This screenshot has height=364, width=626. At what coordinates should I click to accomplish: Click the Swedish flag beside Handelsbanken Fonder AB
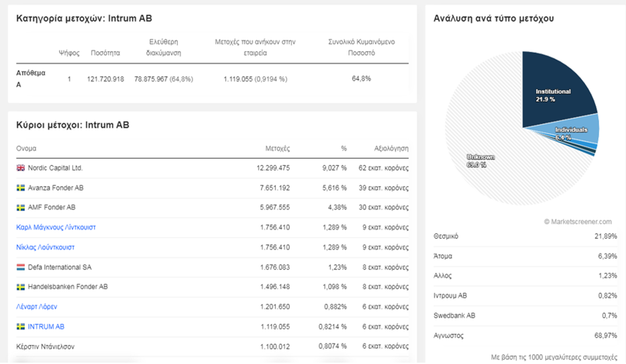point(21,287)
